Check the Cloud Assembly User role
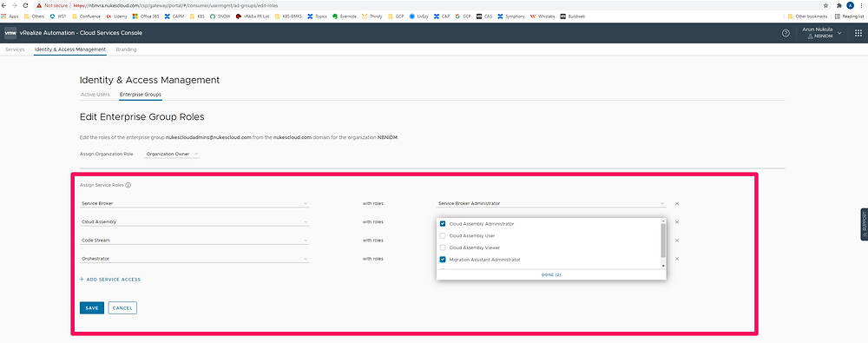 [x=443, y=235]
